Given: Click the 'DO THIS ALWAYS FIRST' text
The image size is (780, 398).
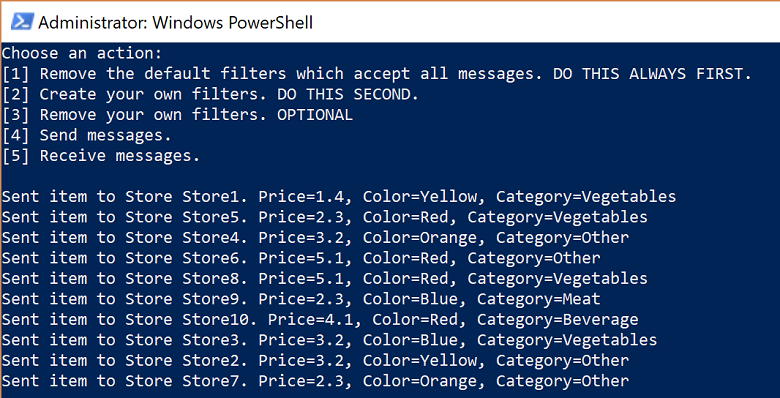Looking at the screenshot, I should (651, 74).
